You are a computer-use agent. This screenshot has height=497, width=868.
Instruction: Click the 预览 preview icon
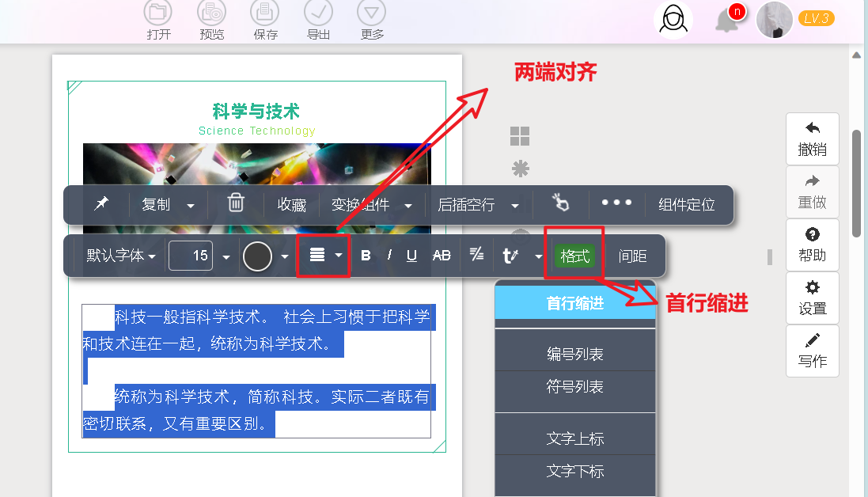tap(211, 12)
